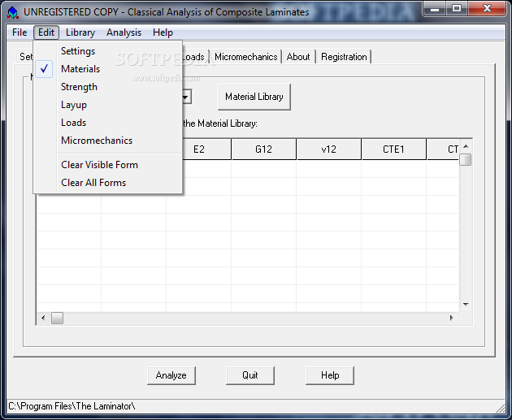Screen dimensions: 512x420
Task: Choose Settings from the Edit menu
Action: click(108, 51)
